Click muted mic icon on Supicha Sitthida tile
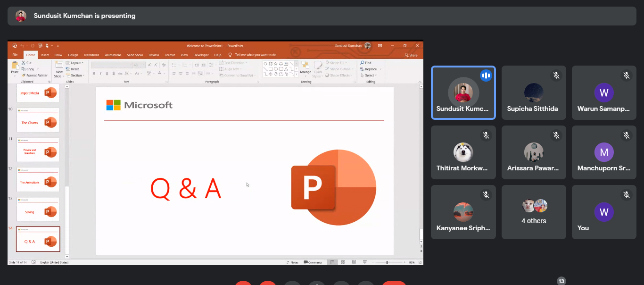This screenshot has width=644, height=285. pyautogui.click(x=556, y=75)
